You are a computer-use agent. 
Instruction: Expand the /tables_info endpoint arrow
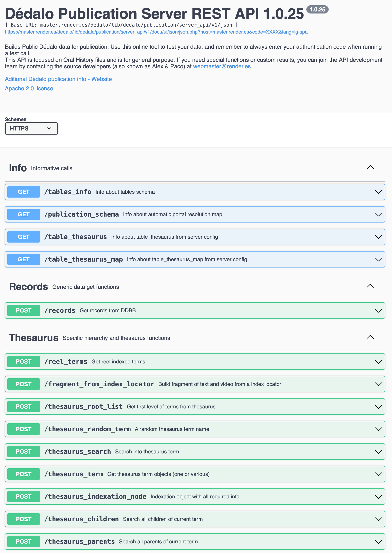point(378,192)
